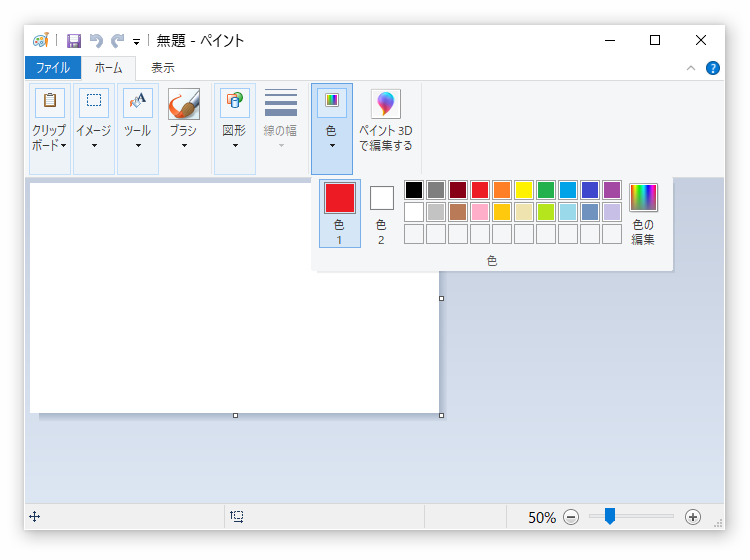Pick the dark red color swatch

[458, 190]
